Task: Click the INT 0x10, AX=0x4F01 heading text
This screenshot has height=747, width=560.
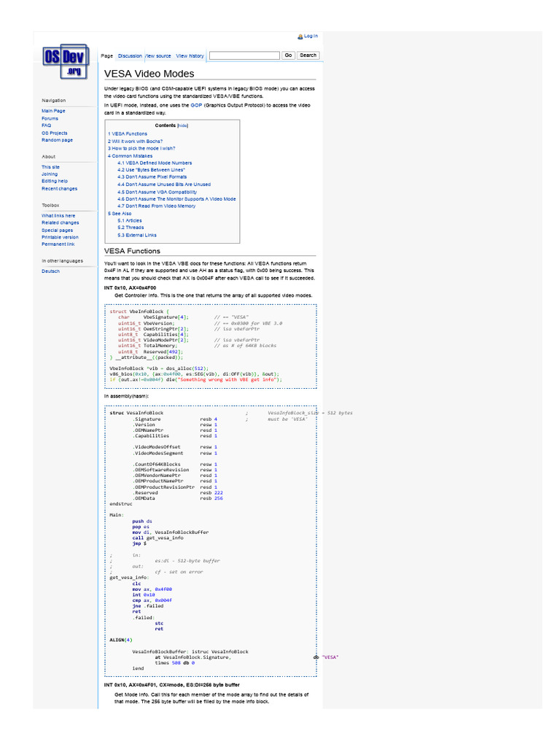Action: [172, 685]
